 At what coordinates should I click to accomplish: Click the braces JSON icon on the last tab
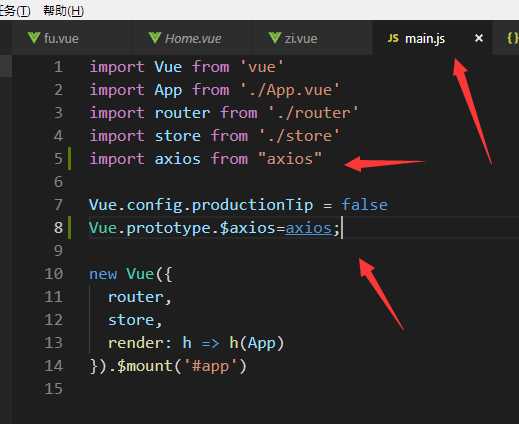[513, 38]
